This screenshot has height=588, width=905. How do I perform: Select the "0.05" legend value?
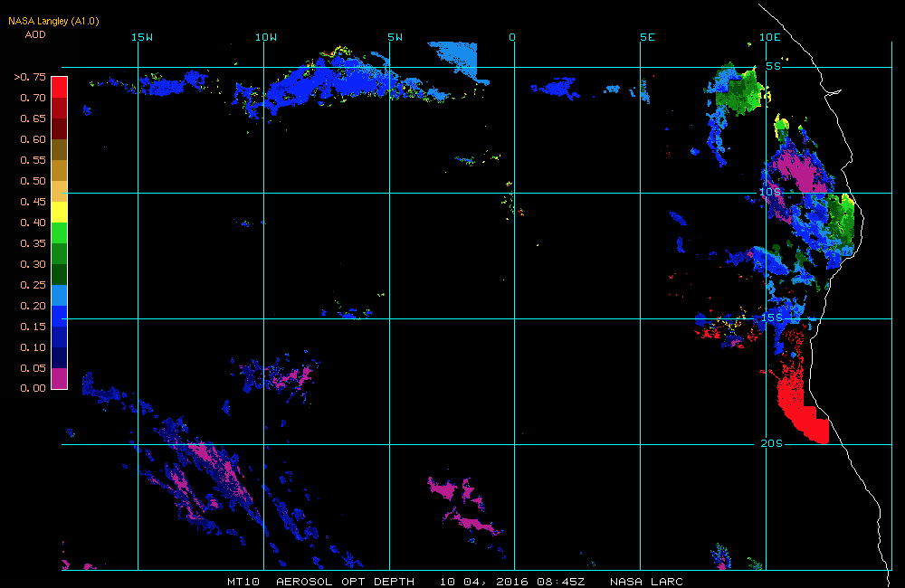[33, 367]
